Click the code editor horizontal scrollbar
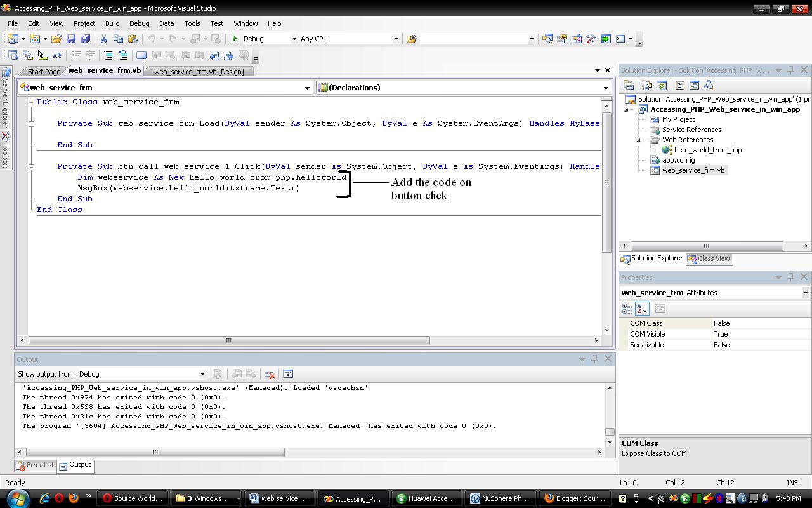812x508 pixels. 228,340
